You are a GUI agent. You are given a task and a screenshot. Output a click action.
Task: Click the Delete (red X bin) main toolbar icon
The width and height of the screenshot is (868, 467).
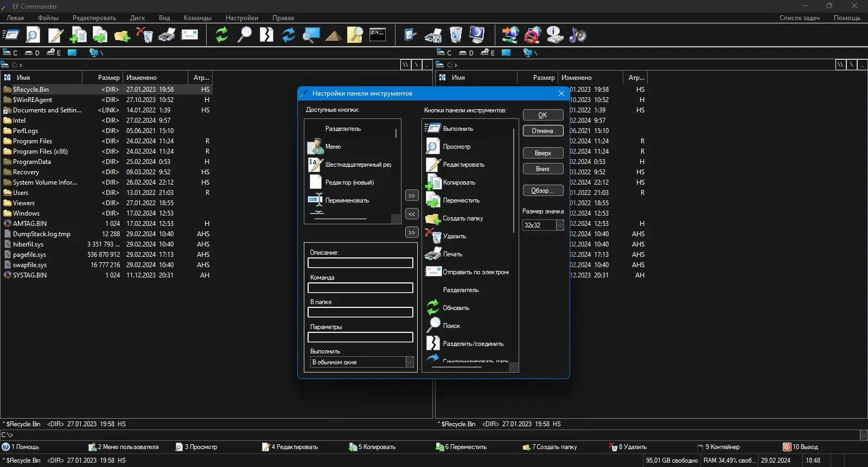[x=144, y=35]
